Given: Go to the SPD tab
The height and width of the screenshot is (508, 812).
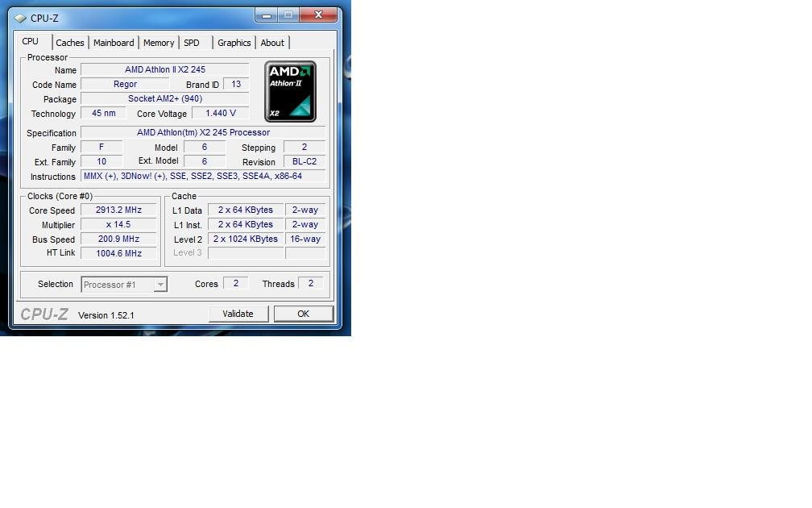Looking at the screenshot, I should pyautogui.click(x=192, y=43).
